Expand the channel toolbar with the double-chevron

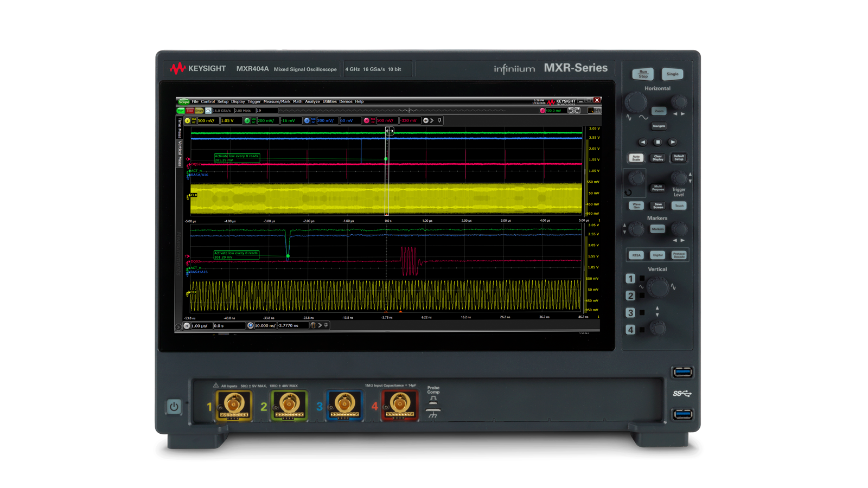tap(432, 120)
